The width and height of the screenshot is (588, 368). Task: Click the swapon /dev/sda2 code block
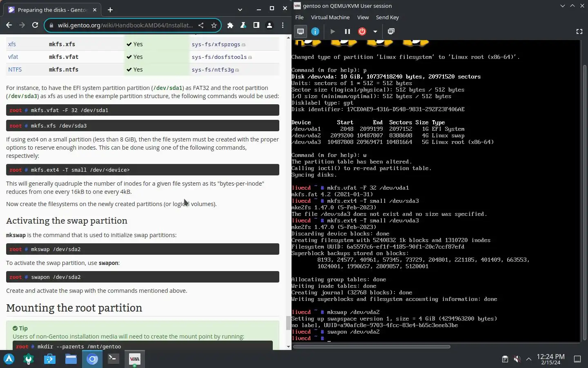tap(143, 277)
